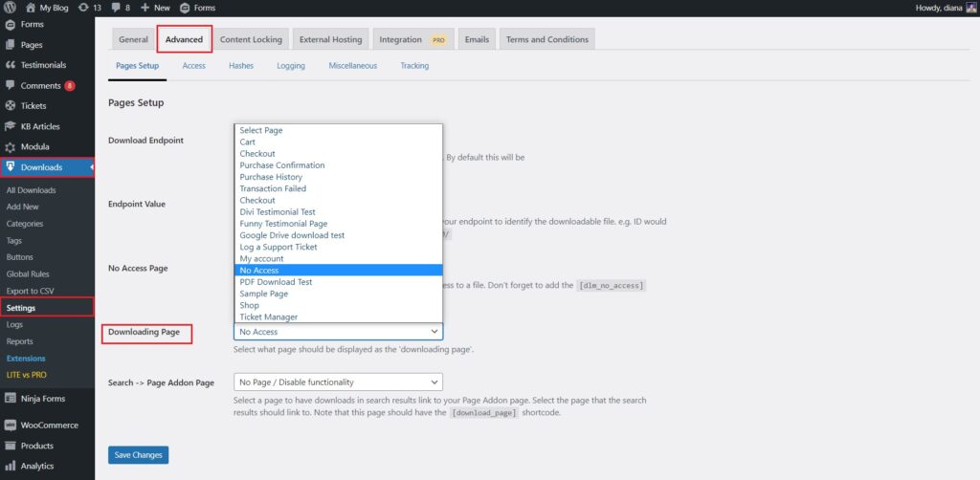Screen dimensions: 980x480
Task: Click the Testimonials quote icon
Action: [10, 65]
